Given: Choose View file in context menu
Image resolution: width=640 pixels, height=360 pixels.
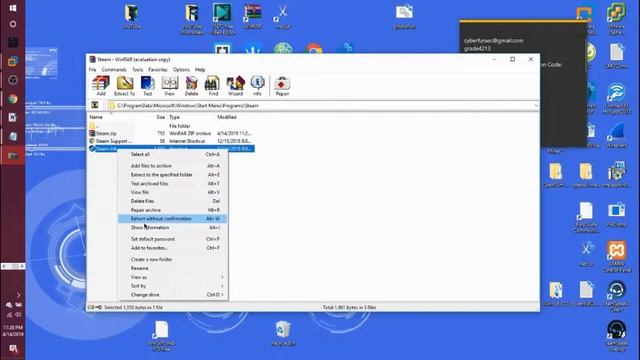Looking at the screenshot, I should (x=173, y=192).
